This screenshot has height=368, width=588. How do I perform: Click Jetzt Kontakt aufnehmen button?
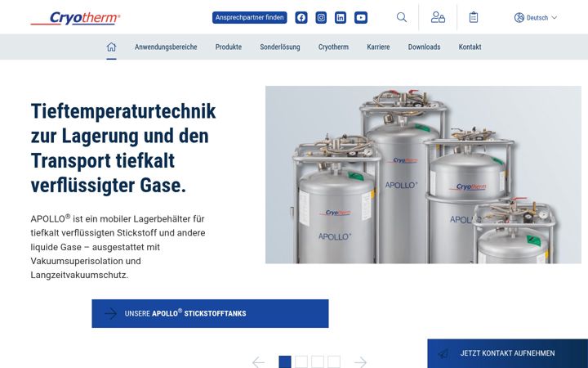tap(507, 353)
